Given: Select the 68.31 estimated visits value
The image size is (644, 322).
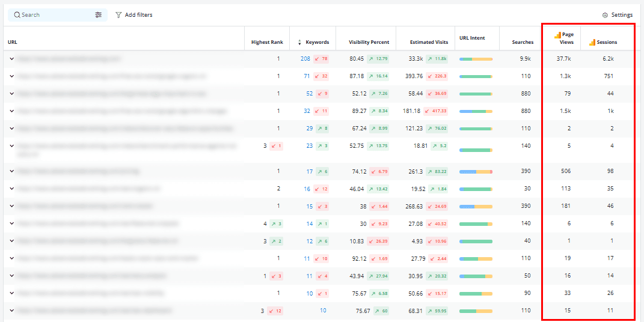Looking at the screenshot, I should pos(416,311).
